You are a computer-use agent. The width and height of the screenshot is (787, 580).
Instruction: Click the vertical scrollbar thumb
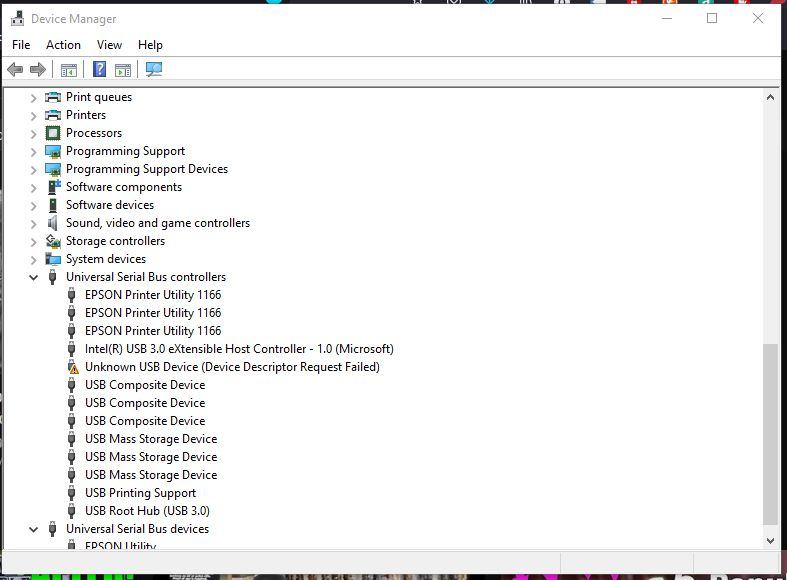tap(770, 434)
